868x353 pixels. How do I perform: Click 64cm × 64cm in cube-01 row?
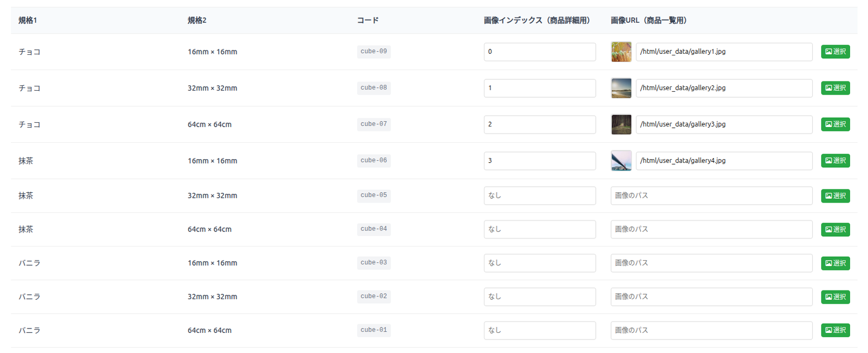(209, 331)
